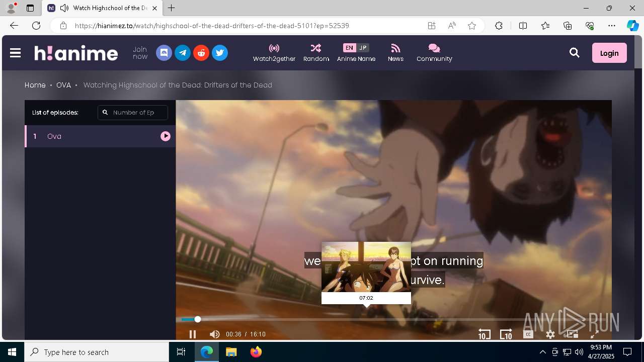Open the Reddit join link
Image resolution: width=644 pixels, height=362 pixels.
[x=201, y=53]
